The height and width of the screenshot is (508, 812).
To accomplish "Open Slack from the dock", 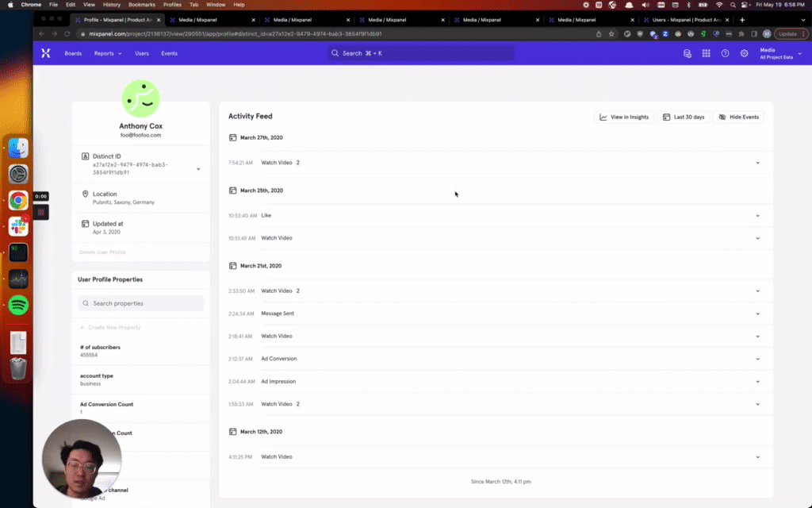I will click(x=18, y=226).
